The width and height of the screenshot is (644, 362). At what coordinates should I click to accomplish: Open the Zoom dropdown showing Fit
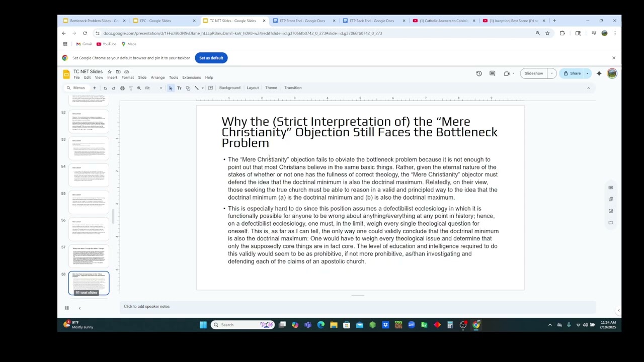[153, 88]
